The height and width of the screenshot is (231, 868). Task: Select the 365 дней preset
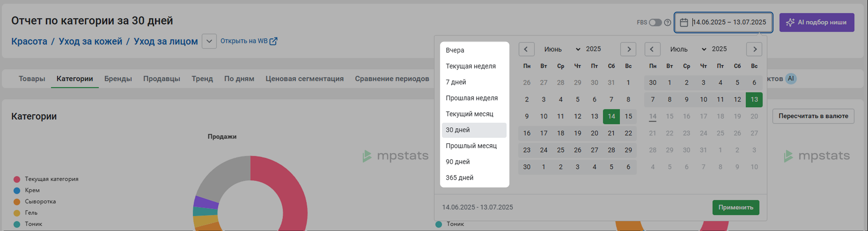(x=474, y=178)
